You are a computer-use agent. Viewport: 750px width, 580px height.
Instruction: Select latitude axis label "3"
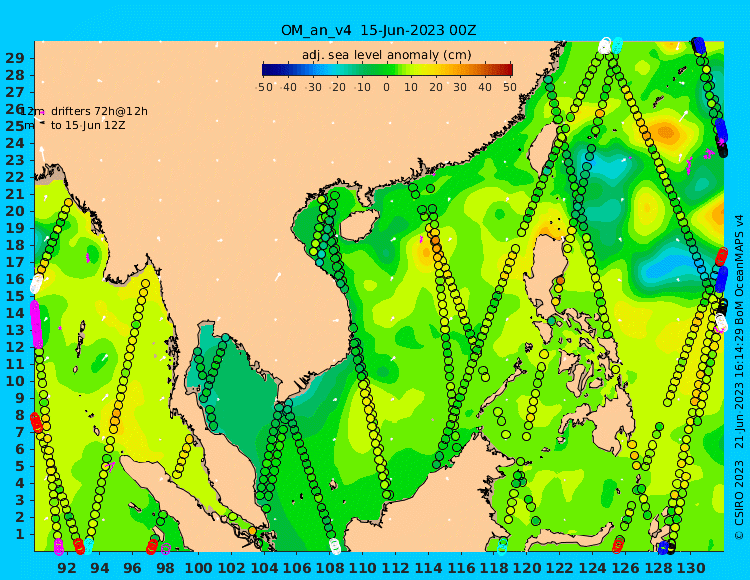point(20,500)
